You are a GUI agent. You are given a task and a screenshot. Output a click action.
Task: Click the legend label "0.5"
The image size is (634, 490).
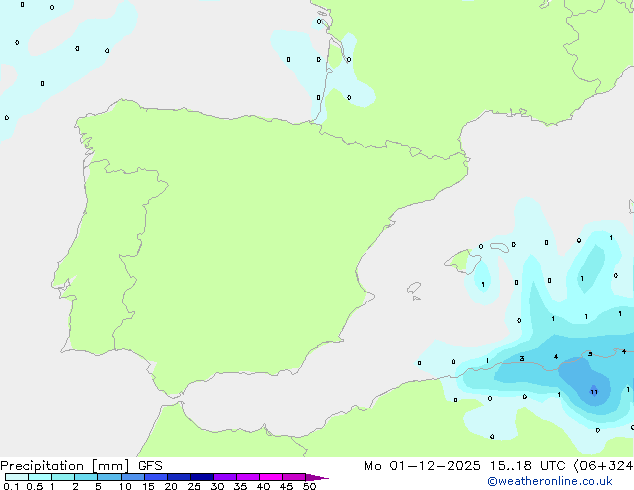(34, 486)
